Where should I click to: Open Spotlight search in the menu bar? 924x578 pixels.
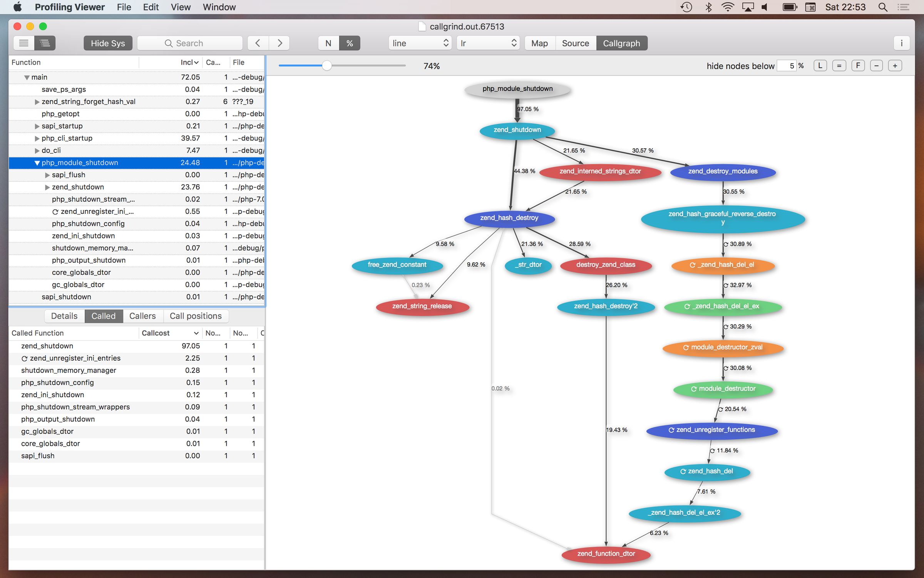[x=882, y=7]
